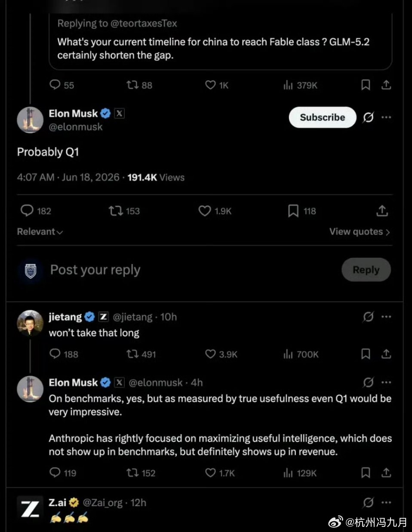
Task: Open the Grok icon beside Subscribe
Action: pos(368,117)
